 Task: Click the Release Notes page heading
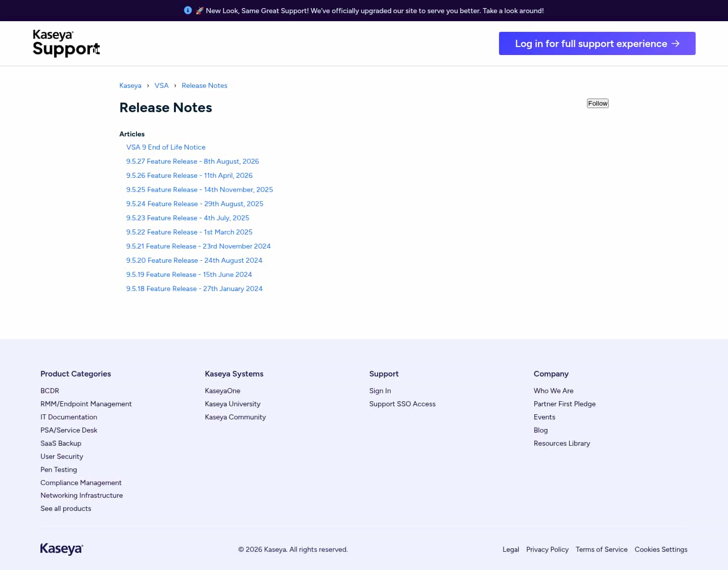tap(166, 108)
